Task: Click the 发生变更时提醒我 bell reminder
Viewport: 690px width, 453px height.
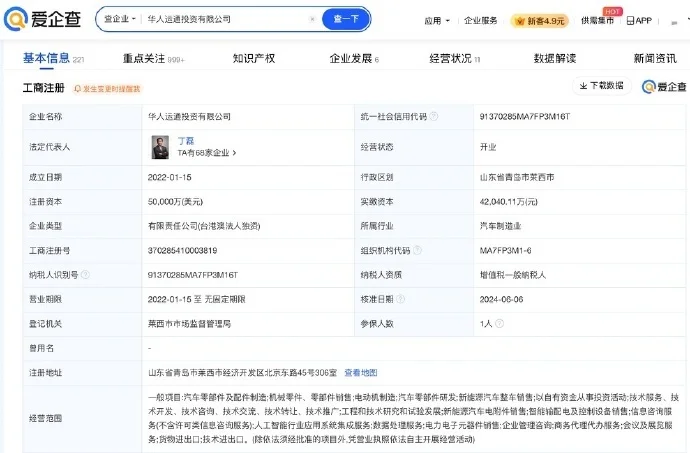Action: [107, 89]
